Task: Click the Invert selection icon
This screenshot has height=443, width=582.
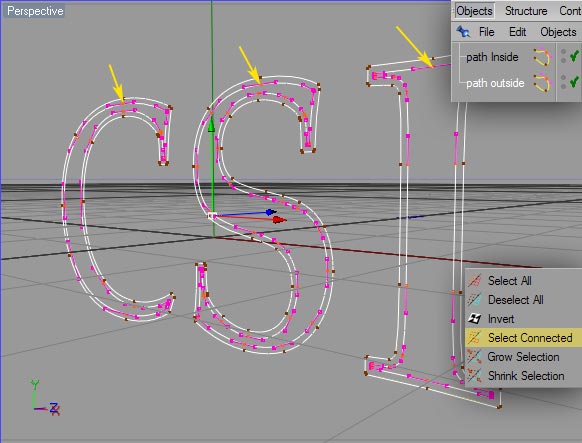Action: point(475,318)
